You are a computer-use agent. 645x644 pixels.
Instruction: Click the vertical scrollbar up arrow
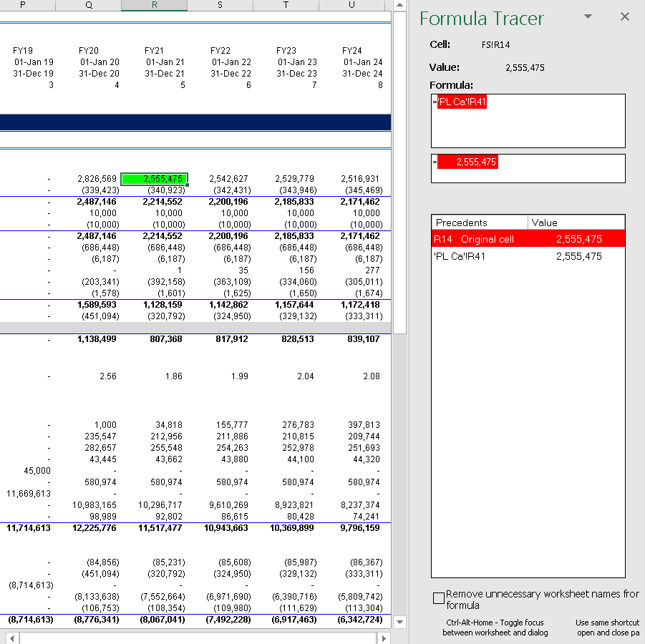(x=399, y=6)
